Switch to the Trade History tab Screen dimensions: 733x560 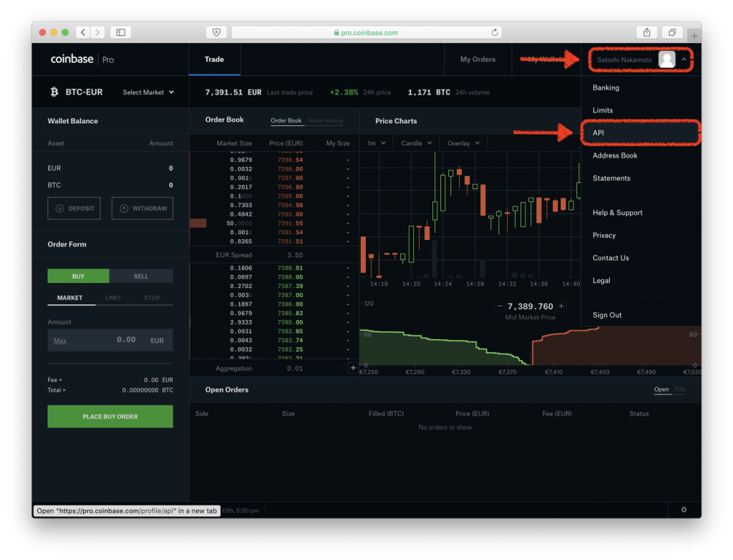click(324, 121)
